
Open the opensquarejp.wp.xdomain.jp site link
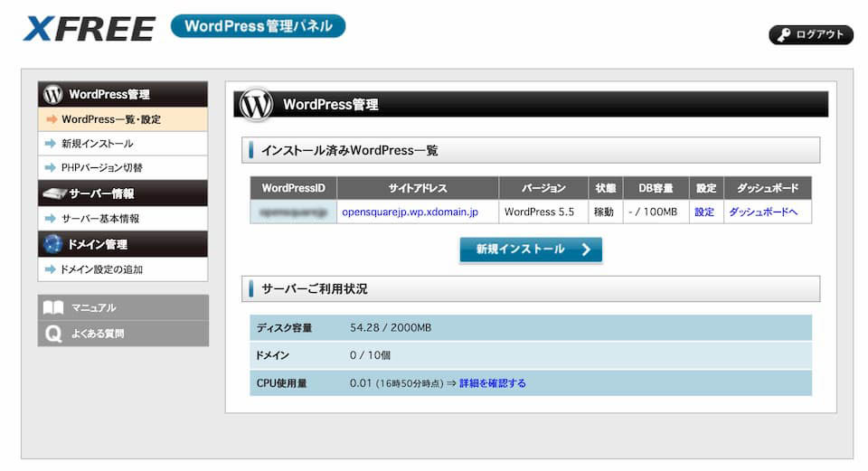point(410,212)
